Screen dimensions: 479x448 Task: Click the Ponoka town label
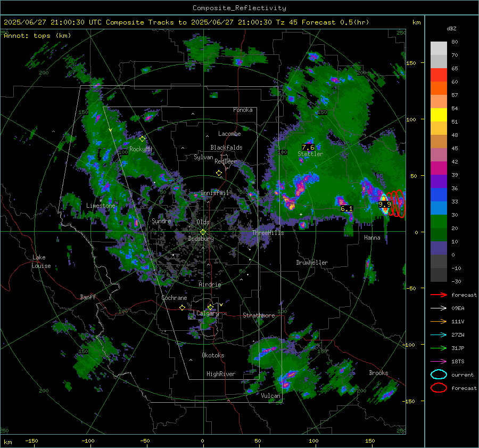243,110
